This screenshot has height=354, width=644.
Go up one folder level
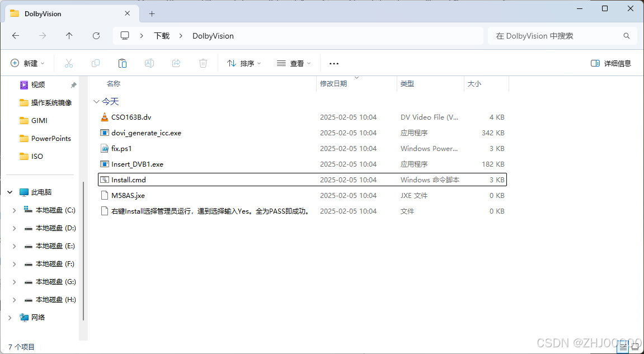coord(69,36)
